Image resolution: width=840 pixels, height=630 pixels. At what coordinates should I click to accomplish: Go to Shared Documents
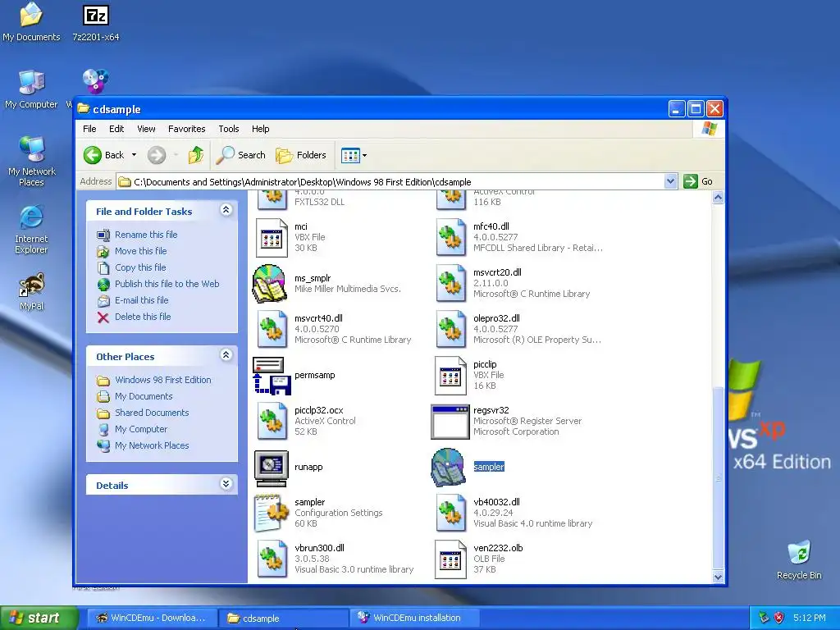pos(152,413)
